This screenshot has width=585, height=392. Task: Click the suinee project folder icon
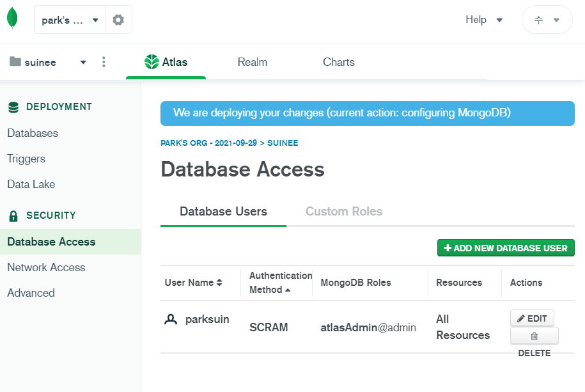[15, 61]
